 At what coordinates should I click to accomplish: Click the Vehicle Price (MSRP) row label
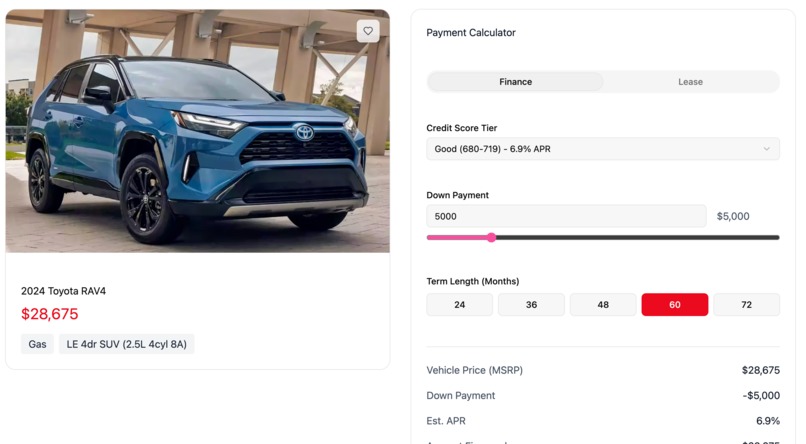(474, 370)
